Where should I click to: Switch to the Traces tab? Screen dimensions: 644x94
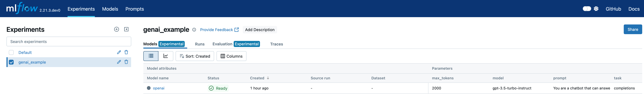[x=276, y=44]
